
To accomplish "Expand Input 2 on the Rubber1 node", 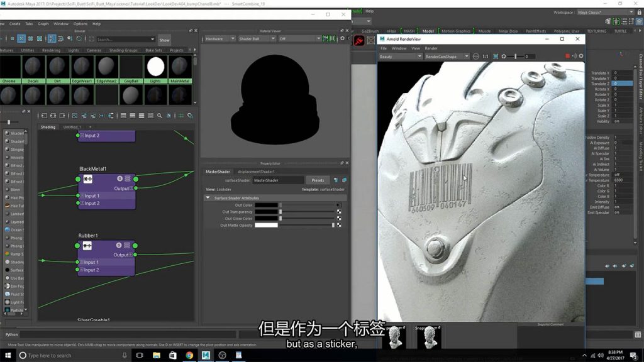I will (81, 270).
